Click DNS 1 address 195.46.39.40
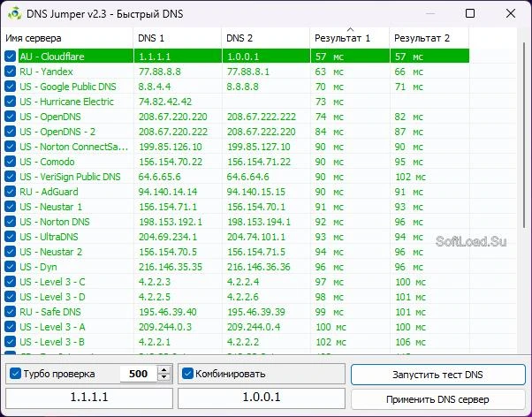532x417 pixels. (x=168, y=312)
